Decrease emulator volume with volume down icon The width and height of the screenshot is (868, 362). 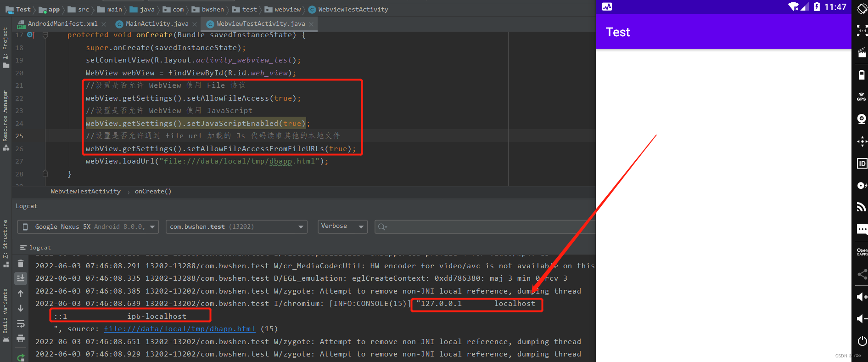click(862, 319)
